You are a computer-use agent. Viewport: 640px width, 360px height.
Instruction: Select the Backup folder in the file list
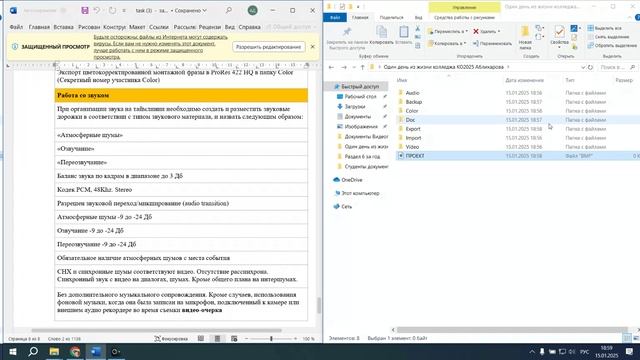point(413,102)
